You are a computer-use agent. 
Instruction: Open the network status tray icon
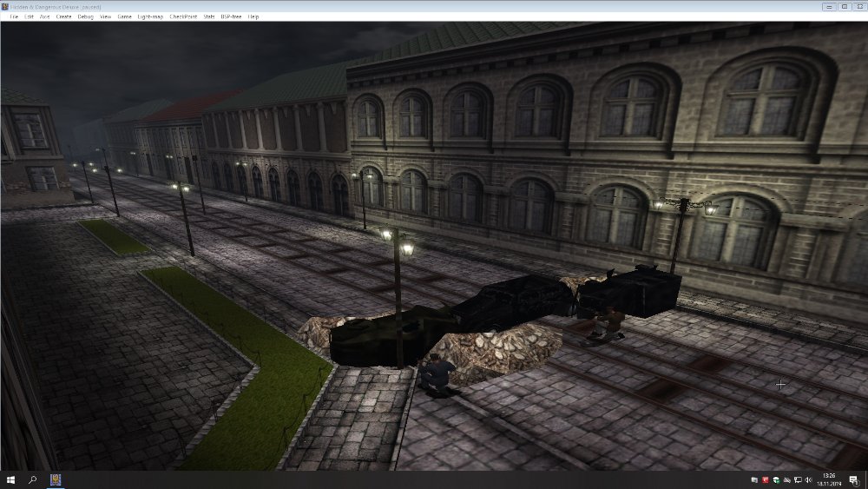pyautogui.click(x=798, y=480)
